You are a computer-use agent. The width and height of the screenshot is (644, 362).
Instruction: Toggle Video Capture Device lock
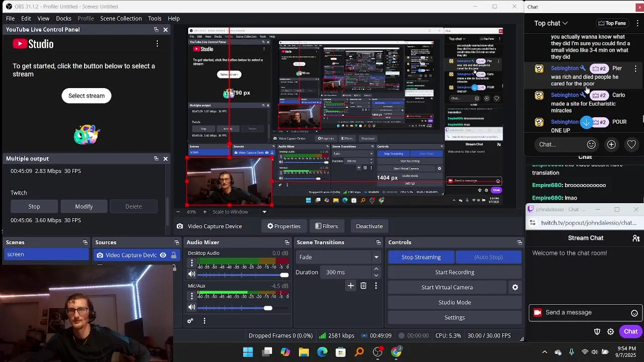tap(174, 255)
